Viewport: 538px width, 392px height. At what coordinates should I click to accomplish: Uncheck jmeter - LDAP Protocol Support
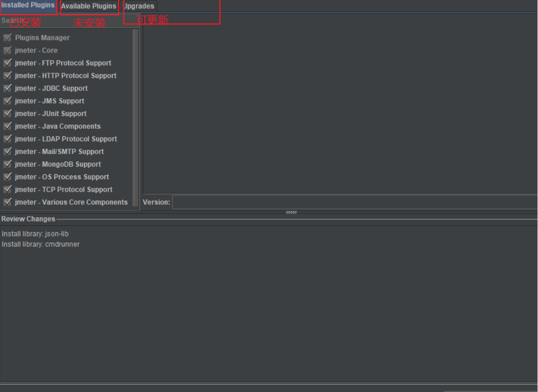coord(7,138)
